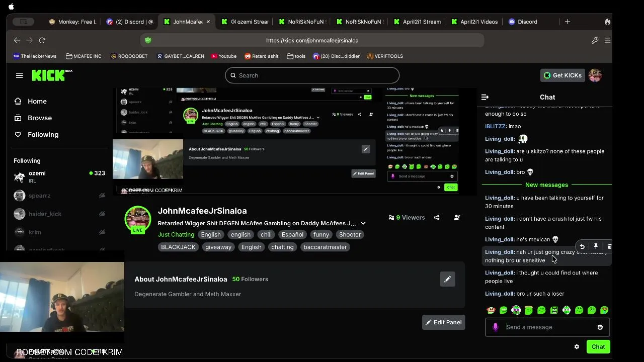Switch to April2i1 Videos tab

point(475,22)
